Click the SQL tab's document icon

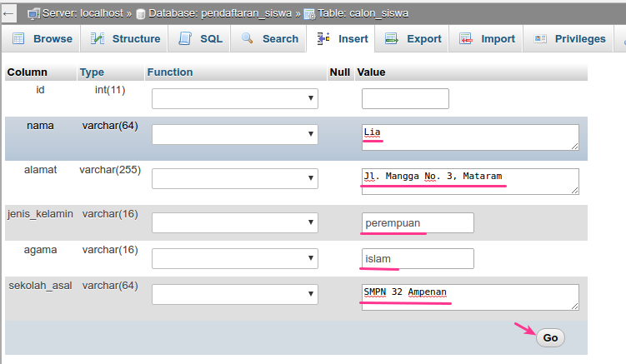pyautogui.click(x=185, y=39)
